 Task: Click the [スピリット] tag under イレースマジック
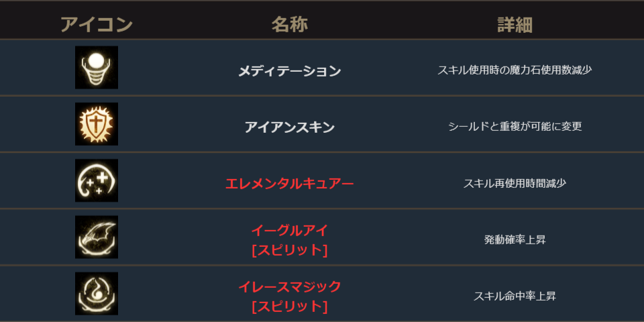coord(290,307)
